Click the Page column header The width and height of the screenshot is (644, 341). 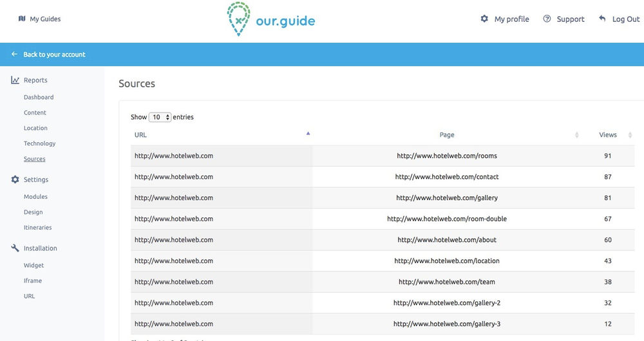coord(447,134)
